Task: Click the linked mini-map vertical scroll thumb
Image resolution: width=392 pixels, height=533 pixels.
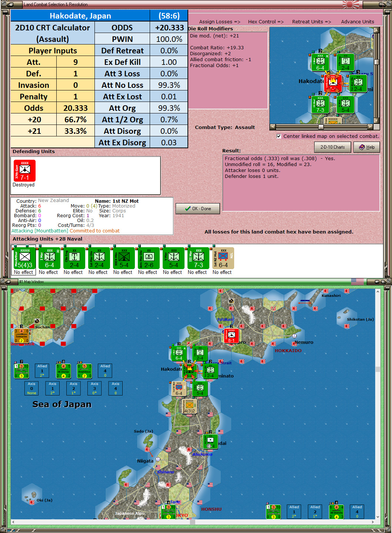Action: pyautogui.click(x=376, y=62)
